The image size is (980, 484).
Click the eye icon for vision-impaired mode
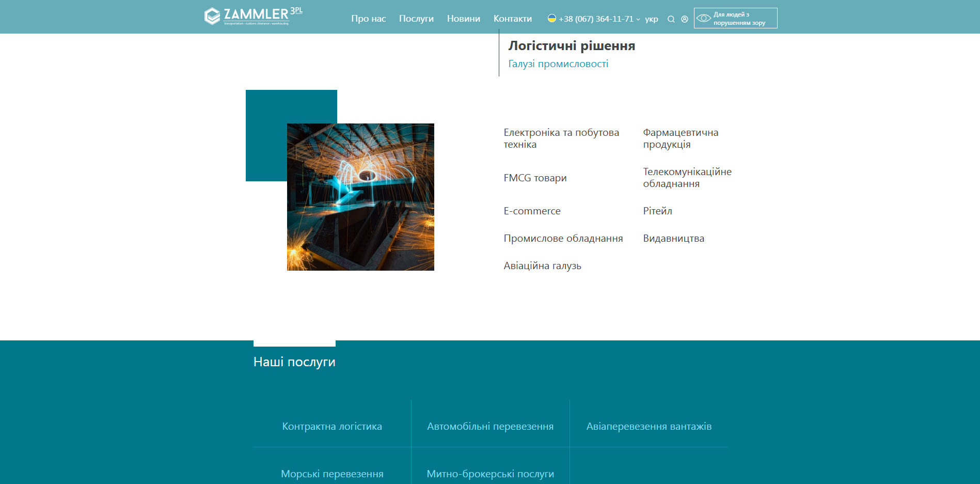pos(704,18)
